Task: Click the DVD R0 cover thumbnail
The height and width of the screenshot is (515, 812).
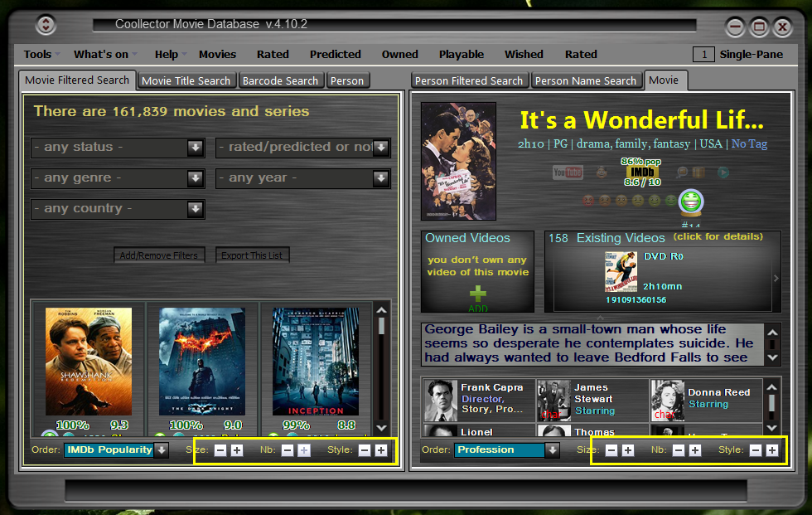Action: tap(621, 271)
